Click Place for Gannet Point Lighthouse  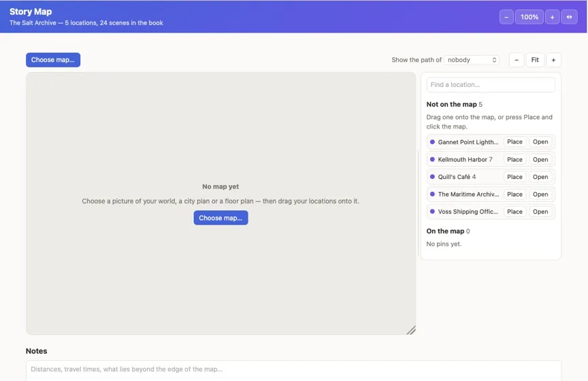coord(514,142)
